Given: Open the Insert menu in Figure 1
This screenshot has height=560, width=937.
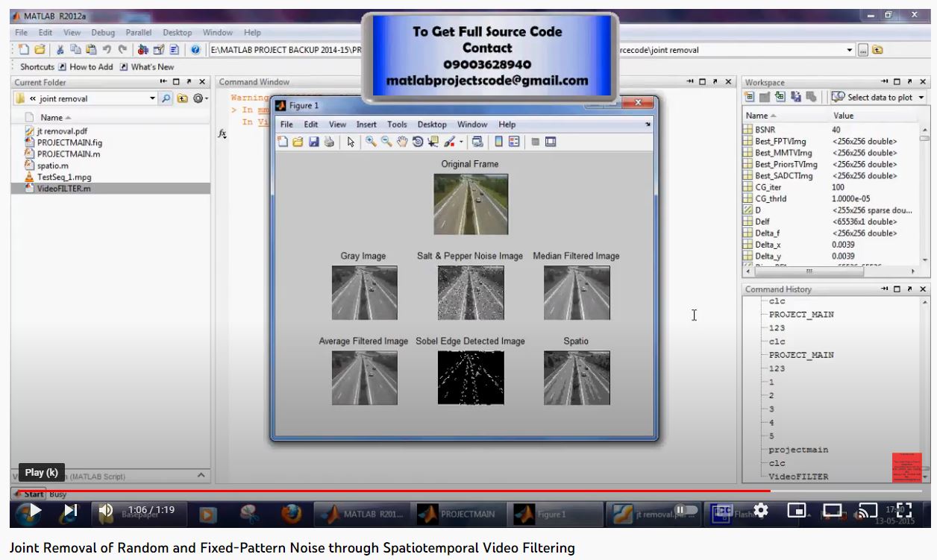Looking at the screenshot, I should (x=366, y=125).
